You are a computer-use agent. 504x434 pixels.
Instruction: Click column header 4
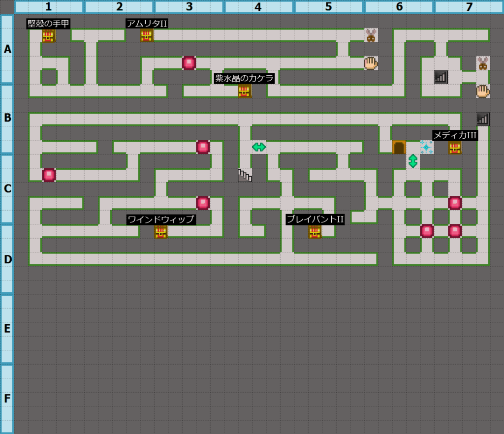tap(259, 7)
